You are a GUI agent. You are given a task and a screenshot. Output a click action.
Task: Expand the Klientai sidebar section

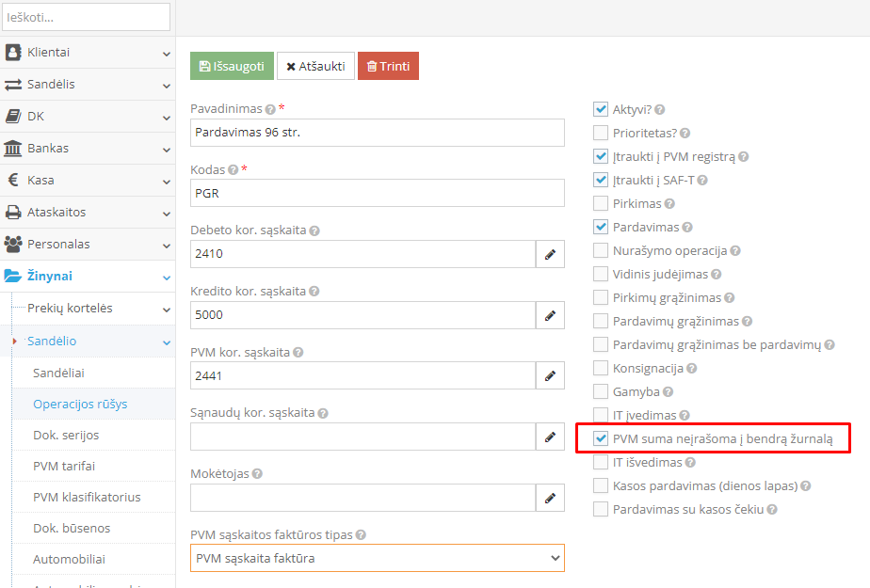[x=88, y=53]
